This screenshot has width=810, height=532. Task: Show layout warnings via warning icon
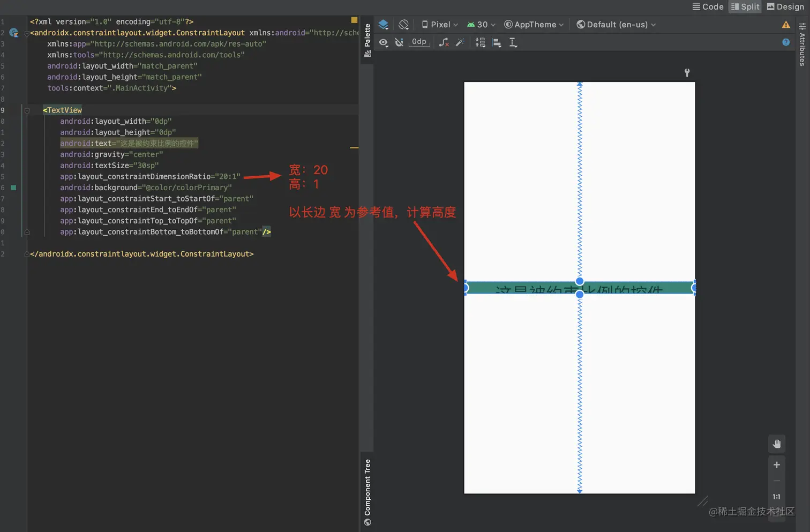[786, 25]
